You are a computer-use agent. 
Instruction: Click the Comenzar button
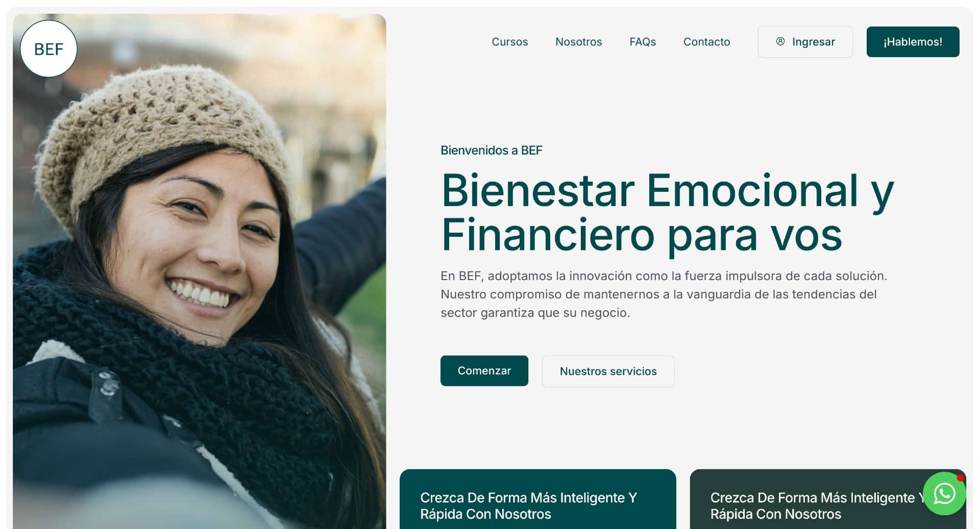484,371
